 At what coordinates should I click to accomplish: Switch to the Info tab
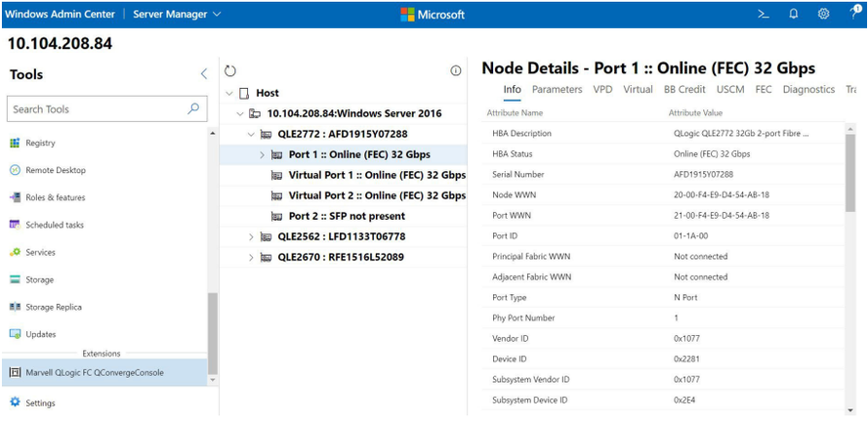coord(512,89)
